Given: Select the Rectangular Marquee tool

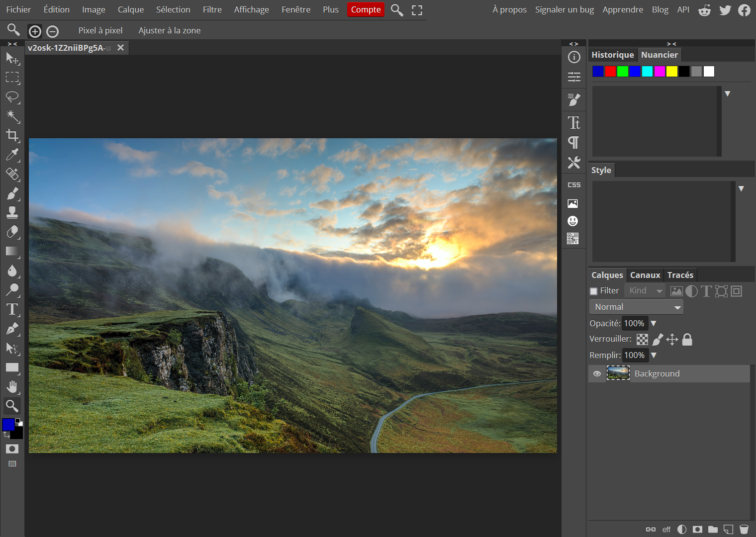Looking at the screenshot, I should point(12,78).
